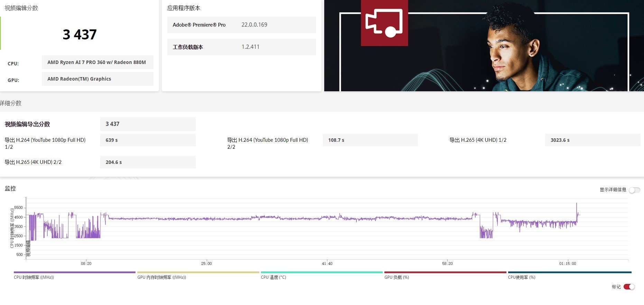This screenshot has width=644, height=305.
Task: Click the 监控 section heading
Action: tap(10, 188)
